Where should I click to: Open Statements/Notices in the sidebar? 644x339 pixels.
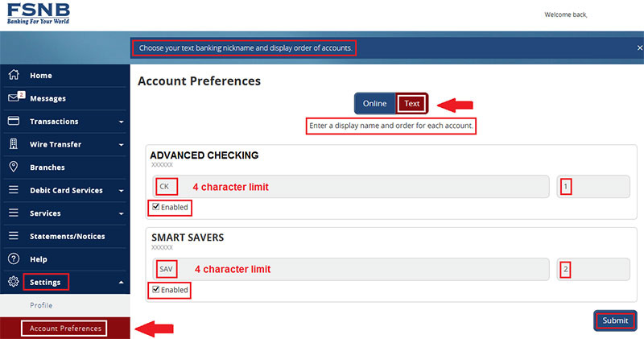68,236
